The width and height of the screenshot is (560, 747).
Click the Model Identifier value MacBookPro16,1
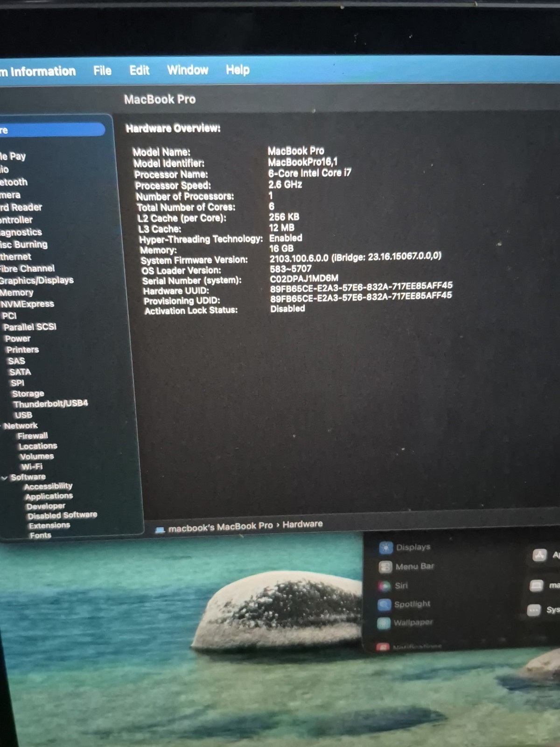302,162
